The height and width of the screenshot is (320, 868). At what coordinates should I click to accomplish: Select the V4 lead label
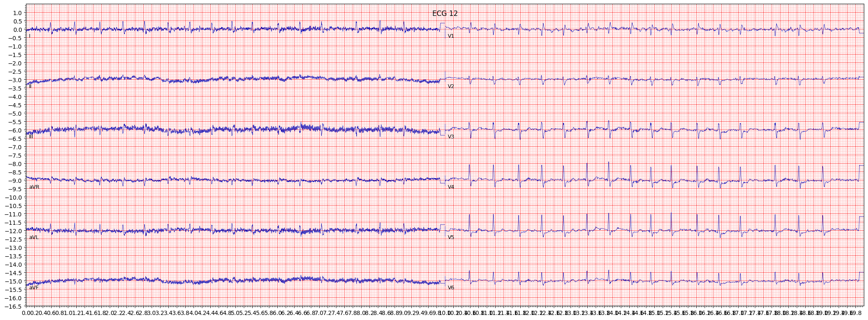pyautogui.click(x=451, y=187)
